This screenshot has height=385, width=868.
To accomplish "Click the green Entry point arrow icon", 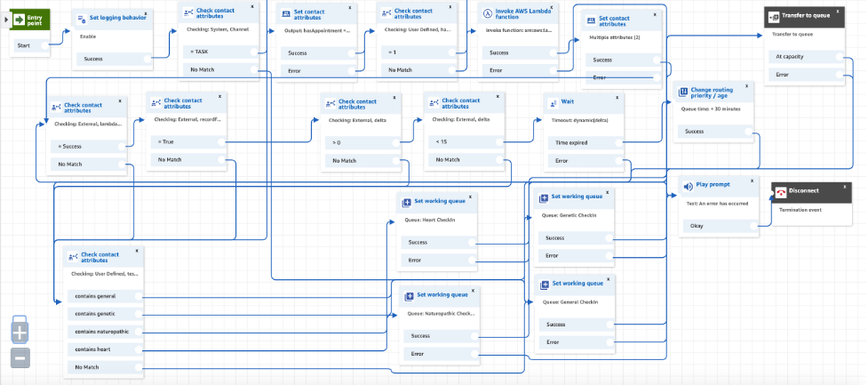I will [x=19, y=20].
